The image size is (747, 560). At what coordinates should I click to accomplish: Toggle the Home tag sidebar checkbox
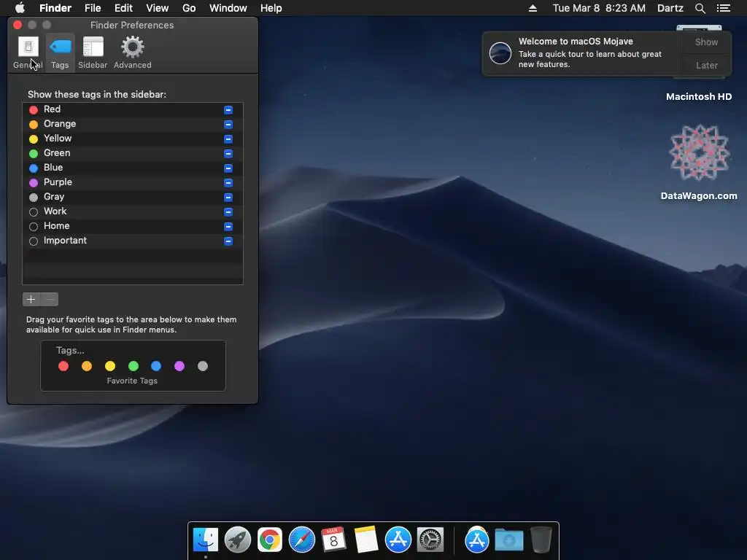[x=228, y=227]
